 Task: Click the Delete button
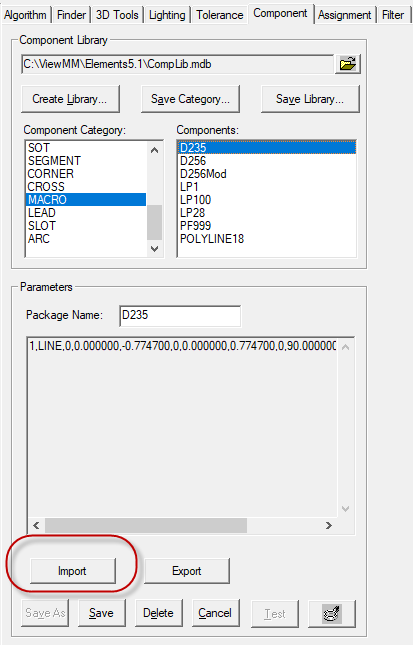click(158, 613)
